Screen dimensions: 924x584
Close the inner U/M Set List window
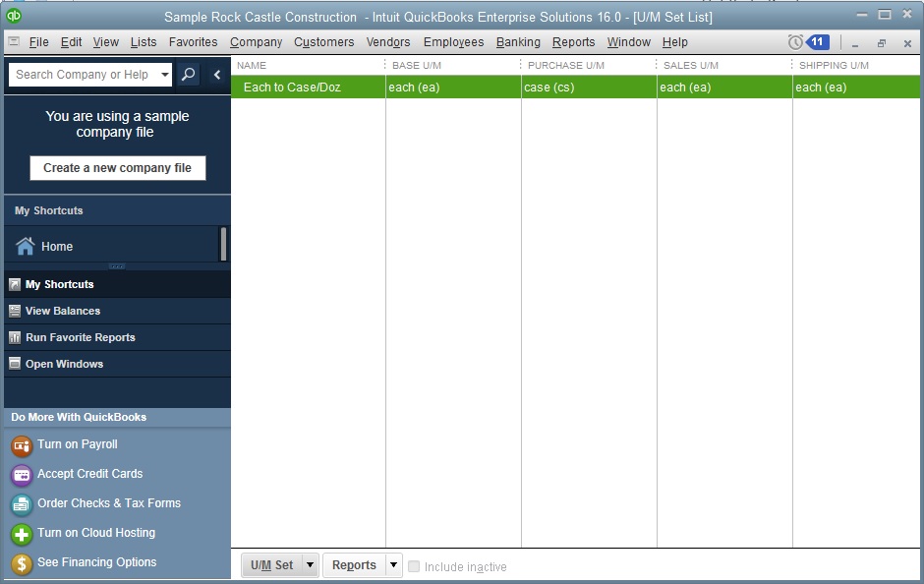coord(907,43)
